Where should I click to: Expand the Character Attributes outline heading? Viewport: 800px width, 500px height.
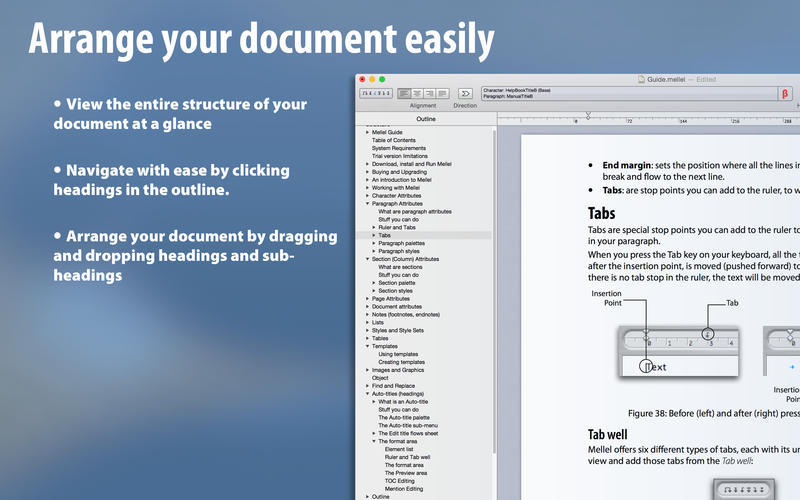tap(367, 195)
